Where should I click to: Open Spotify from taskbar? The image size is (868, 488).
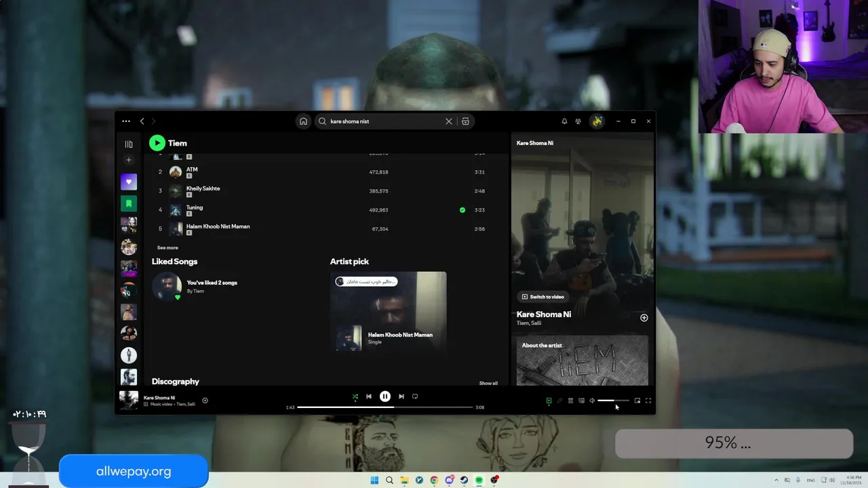tap(479, 480)
